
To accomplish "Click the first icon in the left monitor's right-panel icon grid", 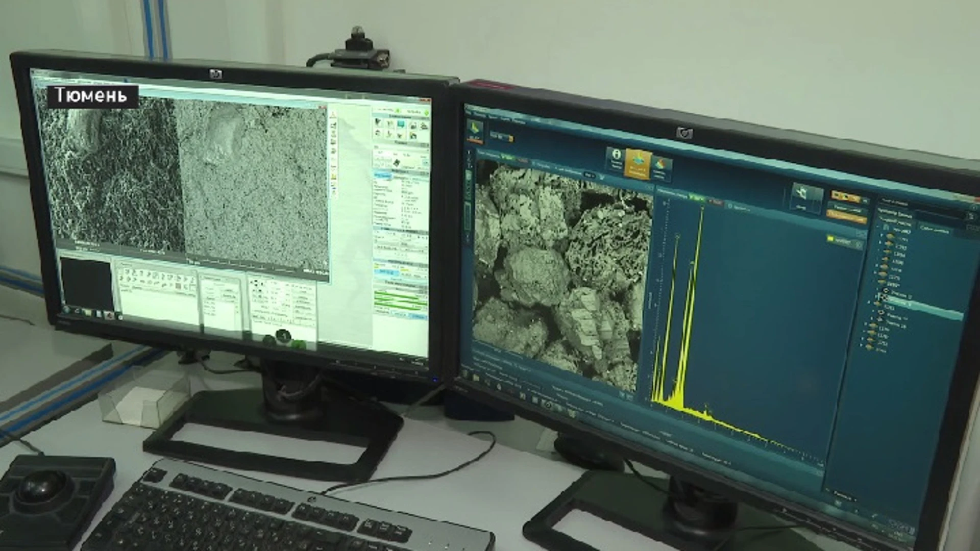I will (378, 123).
